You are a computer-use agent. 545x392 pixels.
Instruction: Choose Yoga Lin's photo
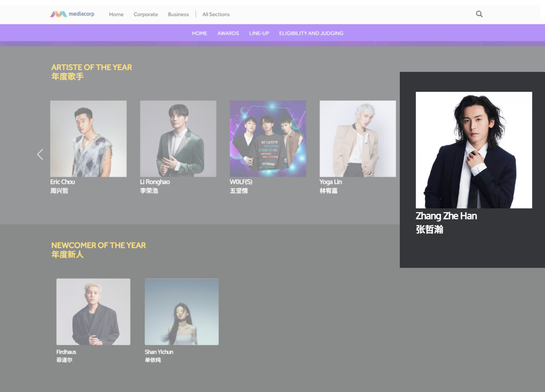click(357, 139)
